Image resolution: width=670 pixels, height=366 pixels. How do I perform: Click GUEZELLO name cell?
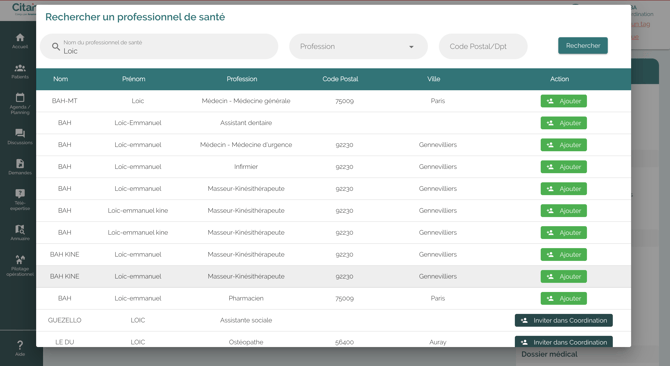pos(65,320)
